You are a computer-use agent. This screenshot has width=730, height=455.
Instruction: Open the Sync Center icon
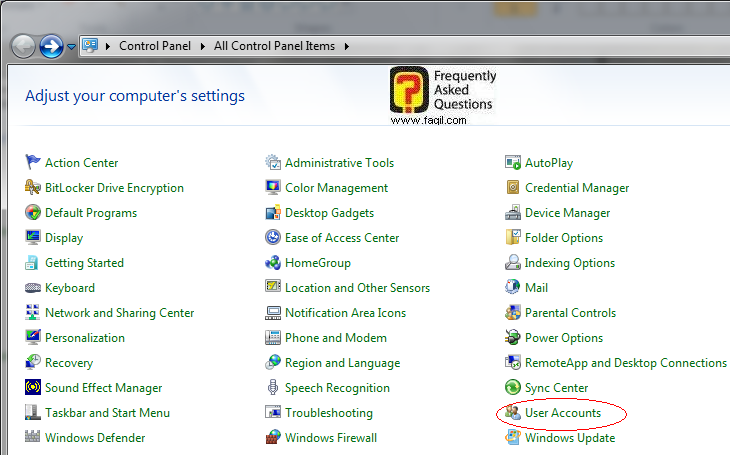coord(513,388)
